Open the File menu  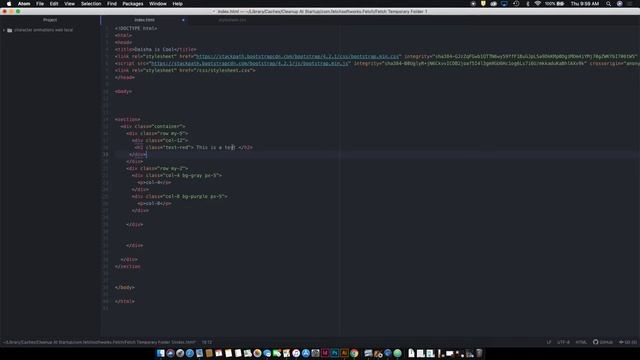tap(40, 4)
